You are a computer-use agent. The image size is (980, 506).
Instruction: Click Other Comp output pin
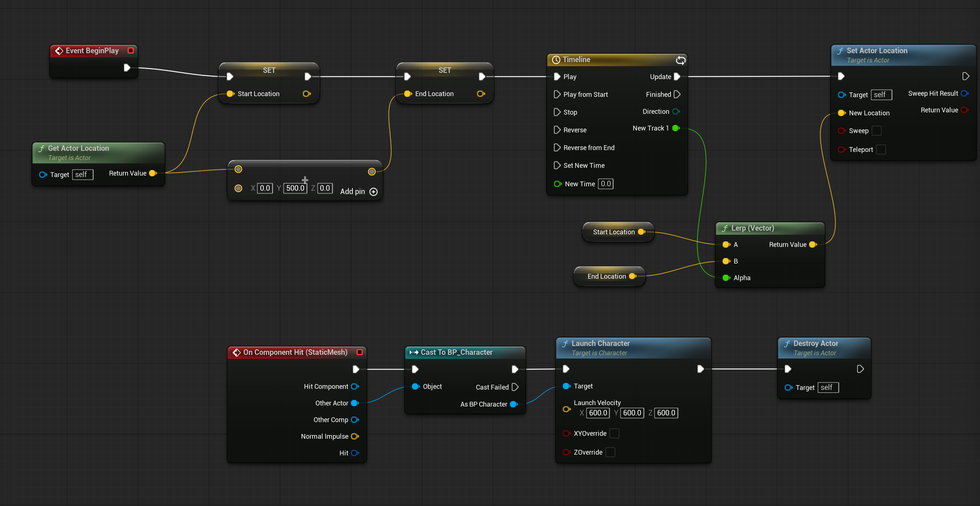(355, 420)
